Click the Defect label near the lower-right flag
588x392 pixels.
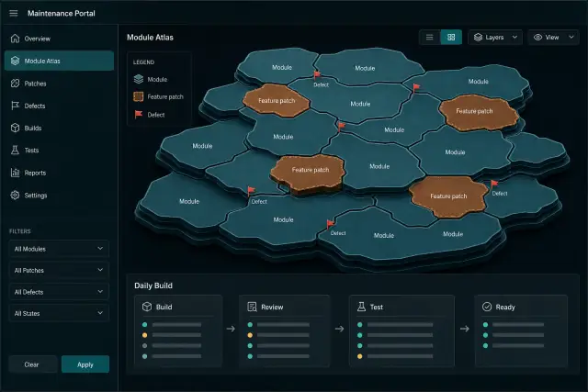tap(500, 194)
